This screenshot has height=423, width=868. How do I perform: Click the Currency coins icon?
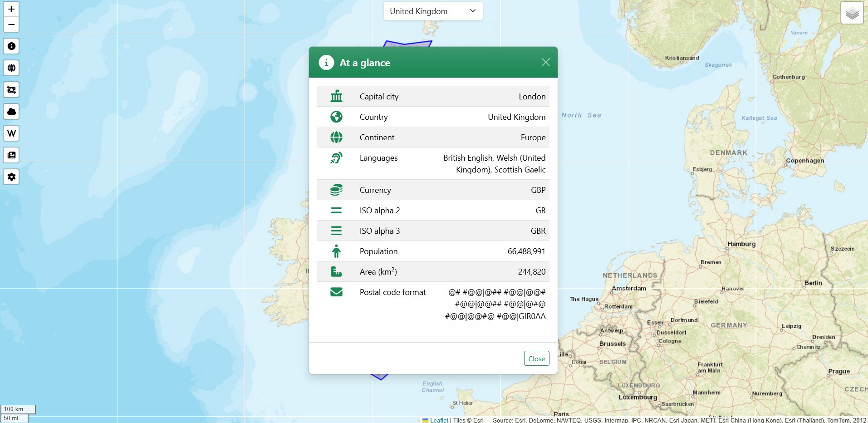coord(336,190)
